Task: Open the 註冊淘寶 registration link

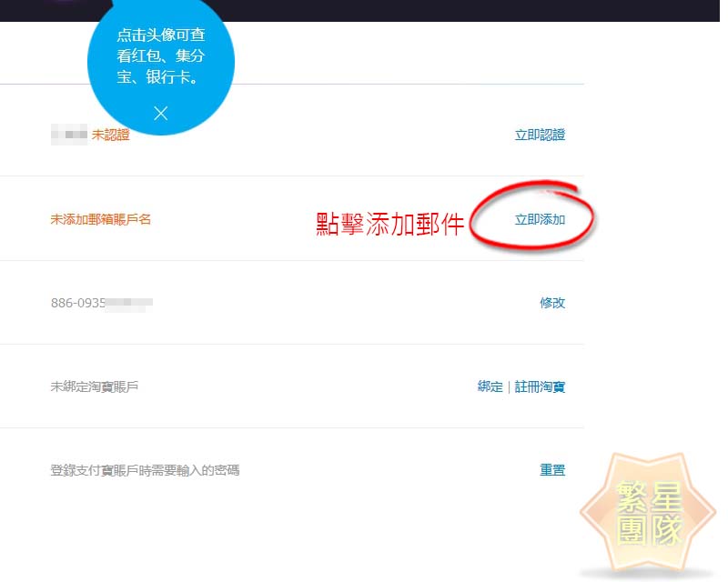Action: [x=540, y=386]
